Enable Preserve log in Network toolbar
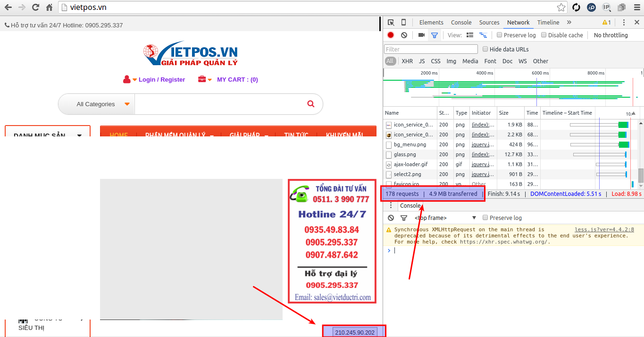The width and height of the screenshot is (644, 337). pos(499,35)
